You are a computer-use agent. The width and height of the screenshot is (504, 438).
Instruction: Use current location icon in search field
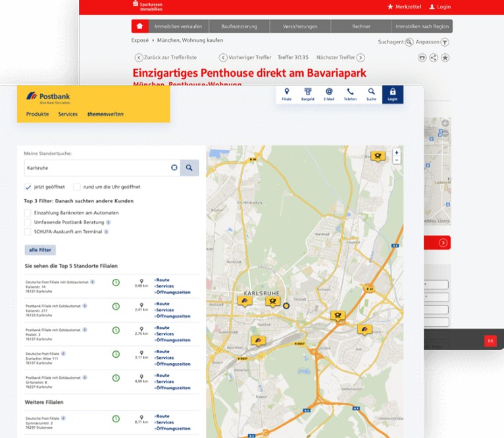point(174,168)
